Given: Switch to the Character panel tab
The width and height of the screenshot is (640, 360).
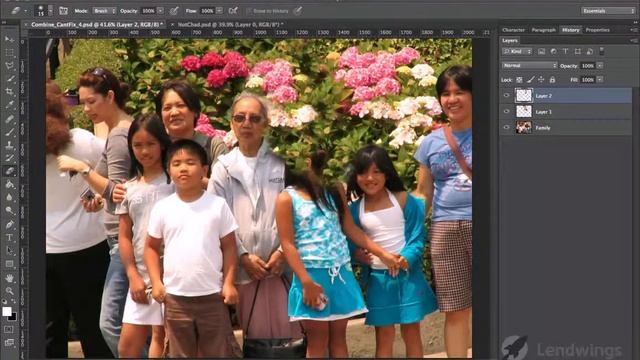Looking at the screenshot, I should 513,30.
